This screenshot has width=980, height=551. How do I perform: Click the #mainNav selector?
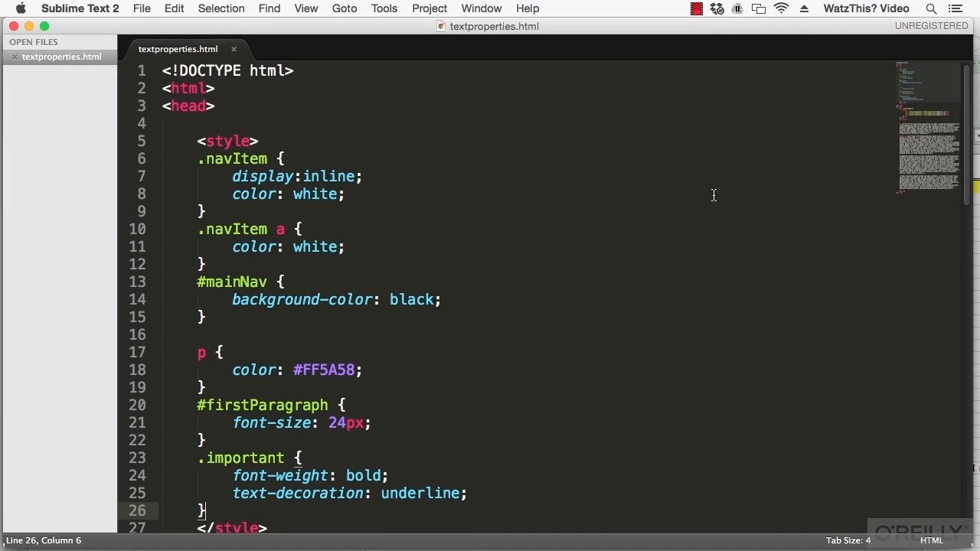click(232, 282)
